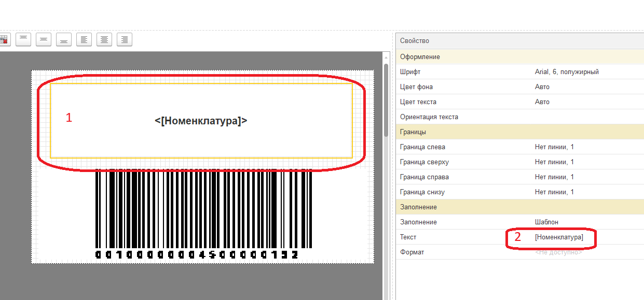644x300 pixels.
Task: Click the barcode digits text 0010000000450000013 2
Action: coord(197,255)
